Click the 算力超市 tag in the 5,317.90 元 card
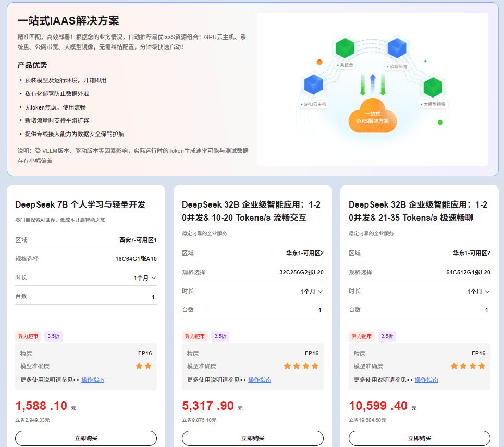The height and width of the screenshot is (447, 504). click(195, 336)
